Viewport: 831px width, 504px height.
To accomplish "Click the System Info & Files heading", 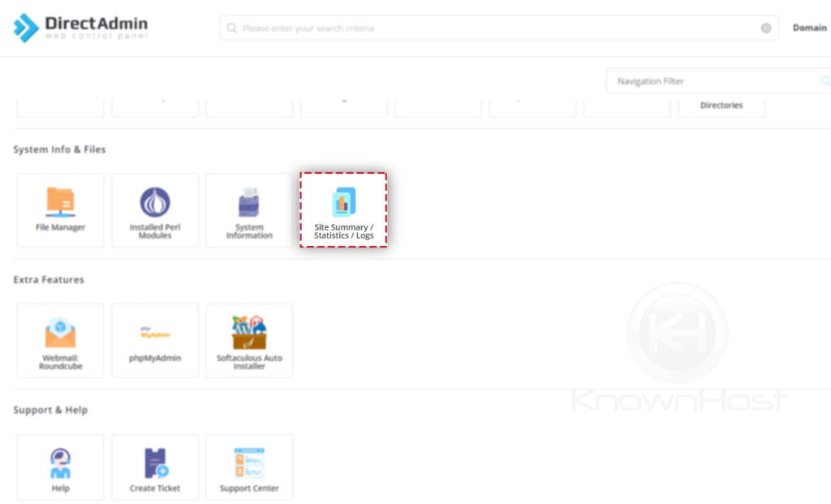I will 59,149.
